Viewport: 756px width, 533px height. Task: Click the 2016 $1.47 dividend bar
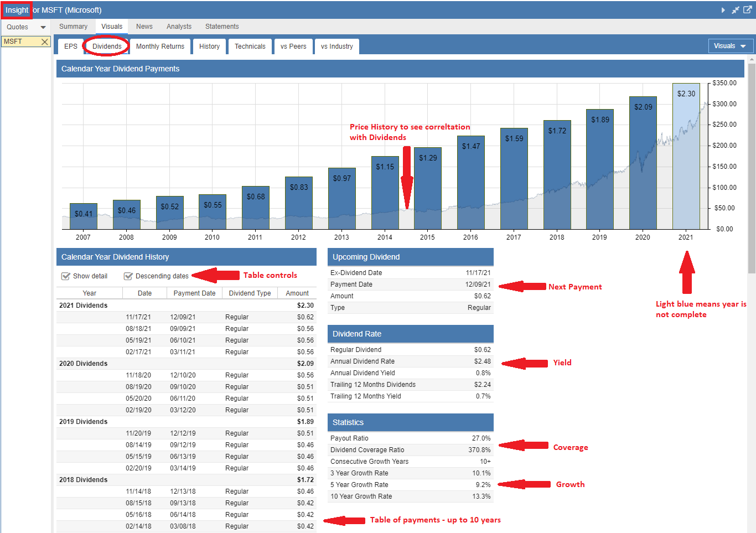(471, 183)
